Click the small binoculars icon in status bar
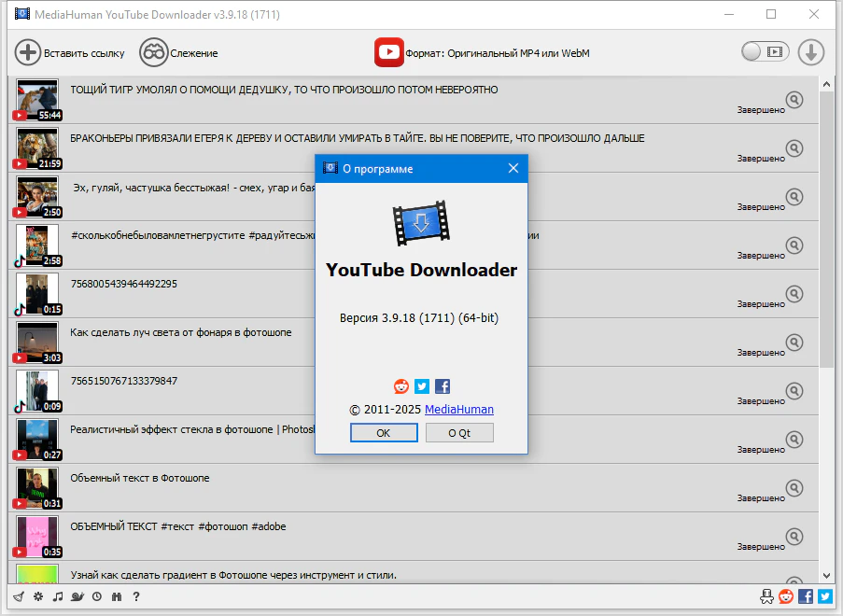The image size is (843, 616). pos(117,596)
